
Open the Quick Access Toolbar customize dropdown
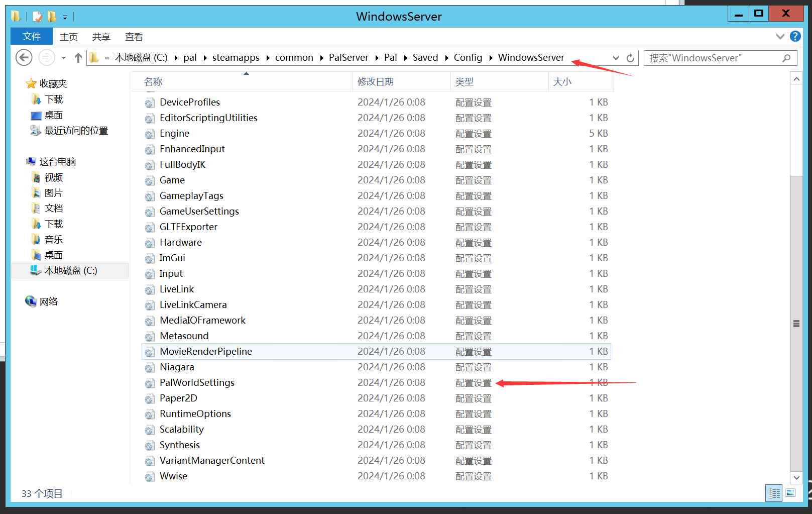(x=65, y=16)
